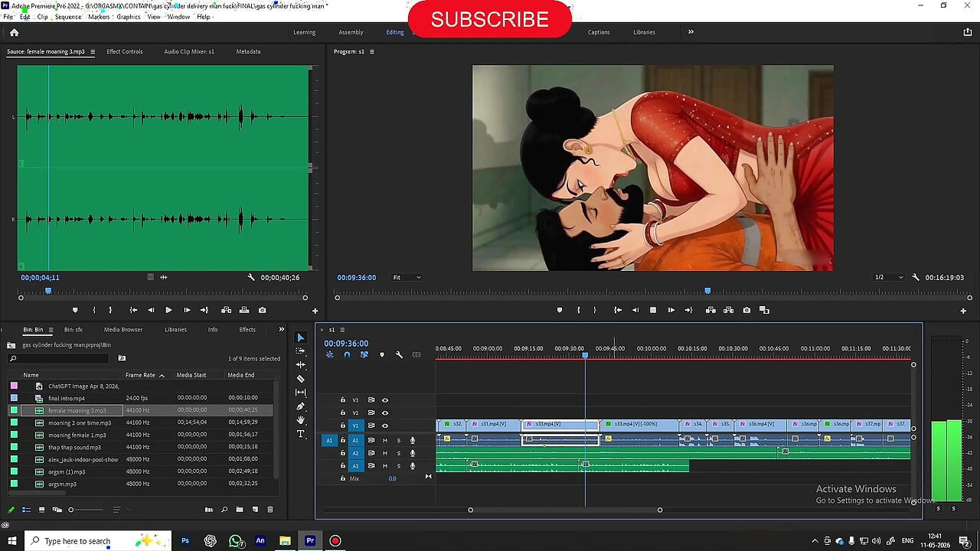Open the Program: s1 panel menu
980x551 pixels.
tap(372, 52)
